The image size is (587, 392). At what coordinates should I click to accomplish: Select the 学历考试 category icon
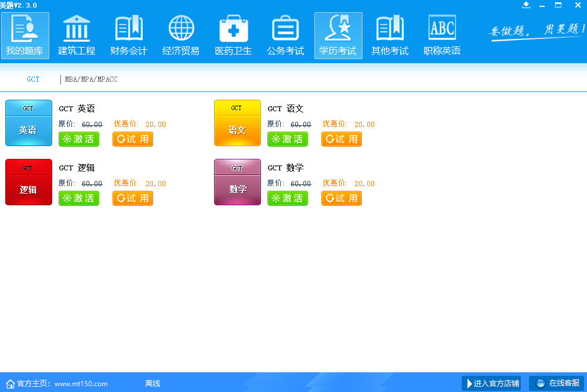pos(338,35)
